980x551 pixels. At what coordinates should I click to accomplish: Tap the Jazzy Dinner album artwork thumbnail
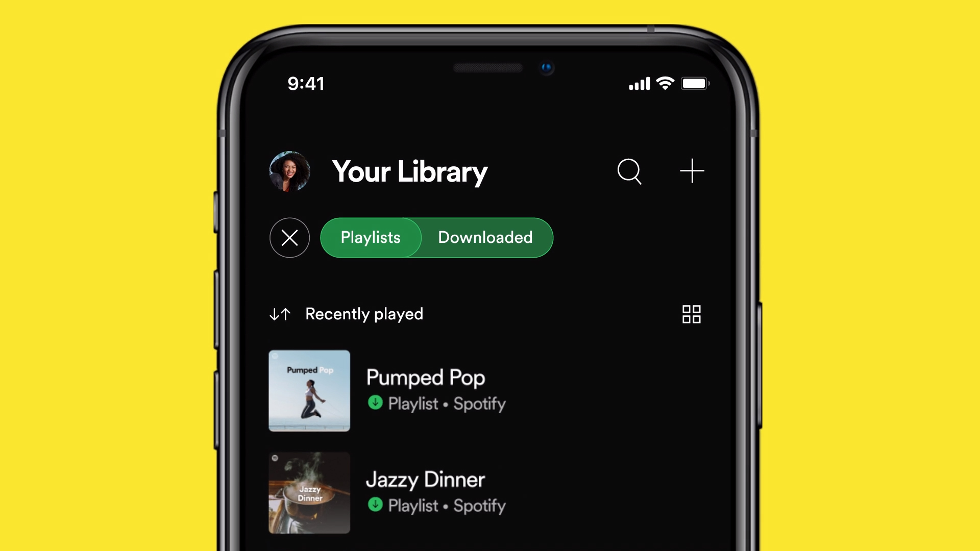[x=309, y=491]
